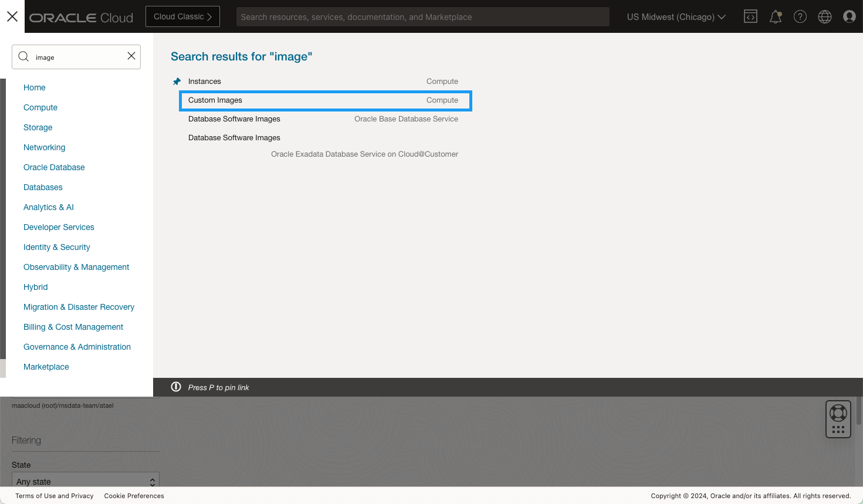Select Identity & Security menu item

57,247
